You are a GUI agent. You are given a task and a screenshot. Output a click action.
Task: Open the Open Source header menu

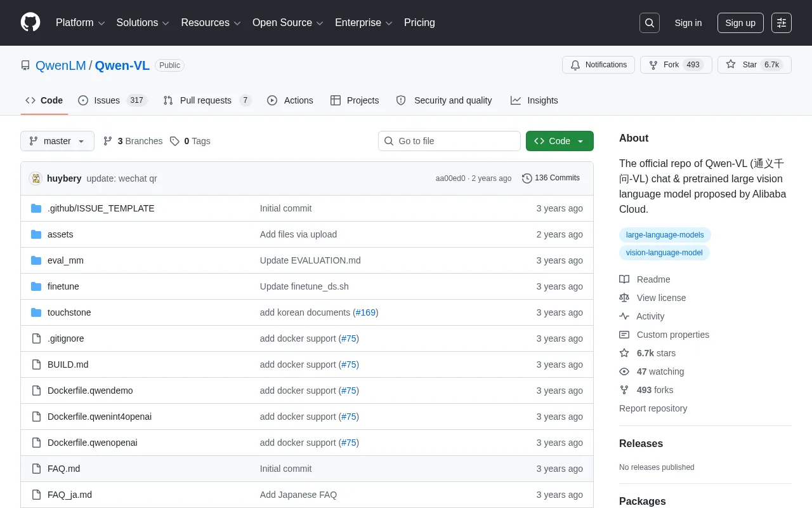(x=288, y=23)
